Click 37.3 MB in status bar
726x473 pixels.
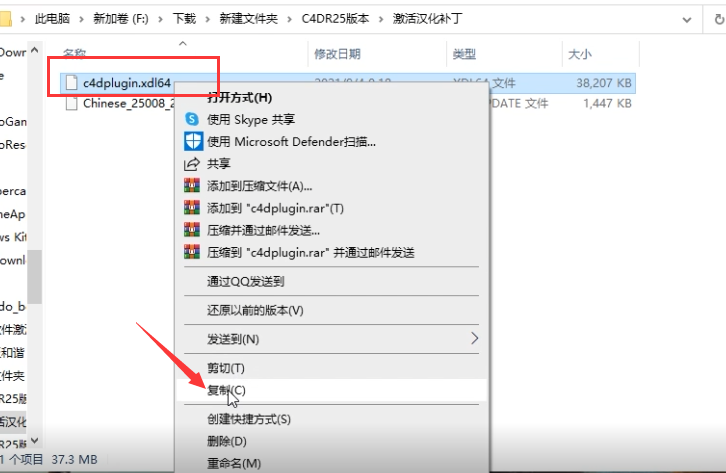pyautogui.click(x=74, y=460)
